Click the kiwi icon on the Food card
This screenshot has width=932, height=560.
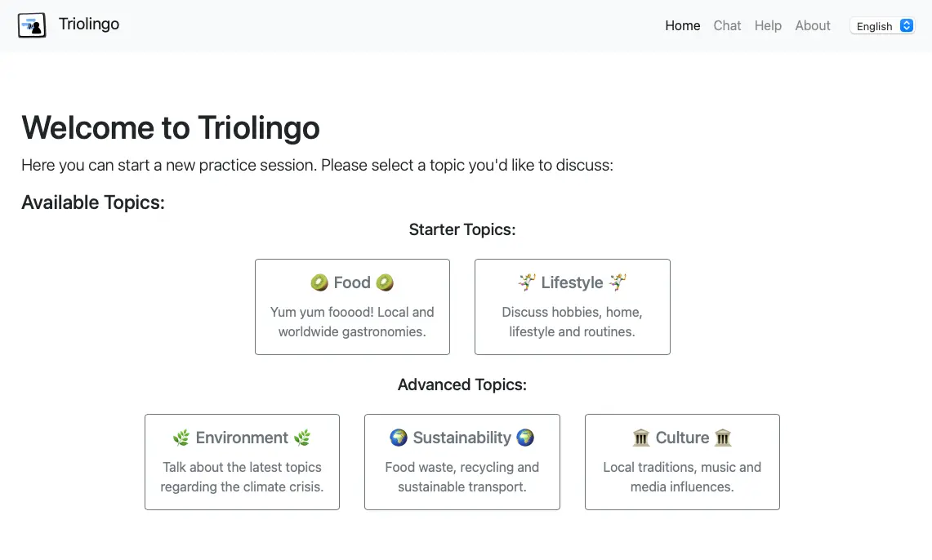point(319,282)
